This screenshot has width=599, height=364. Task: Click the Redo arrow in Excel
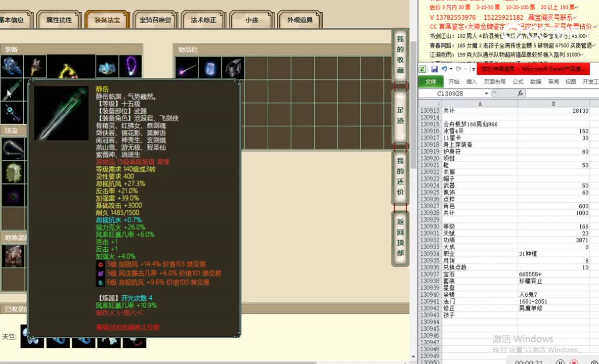tap(459, 69)
